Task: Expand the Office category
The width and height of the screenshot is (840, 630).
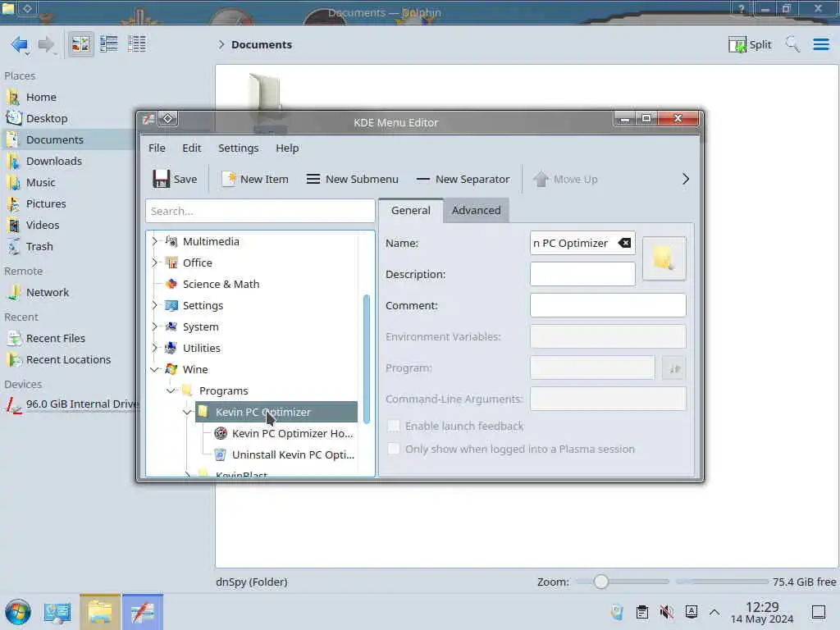Action: click(155, 262)
